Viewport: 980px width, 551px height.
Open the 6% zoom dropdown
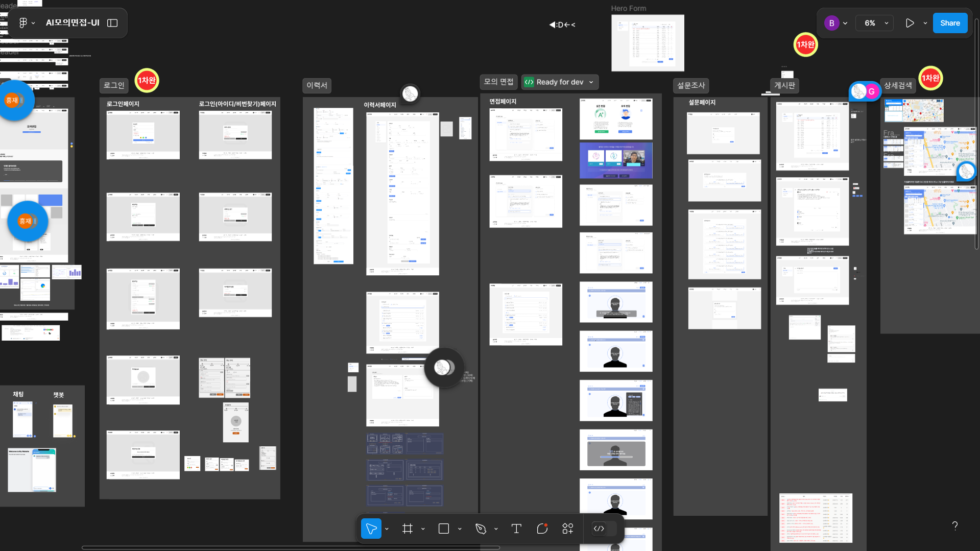tap(876, 23)
